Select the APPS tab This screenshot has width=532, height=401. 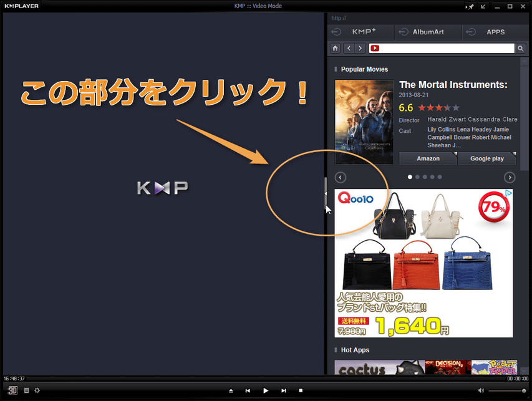coord(495,32)
